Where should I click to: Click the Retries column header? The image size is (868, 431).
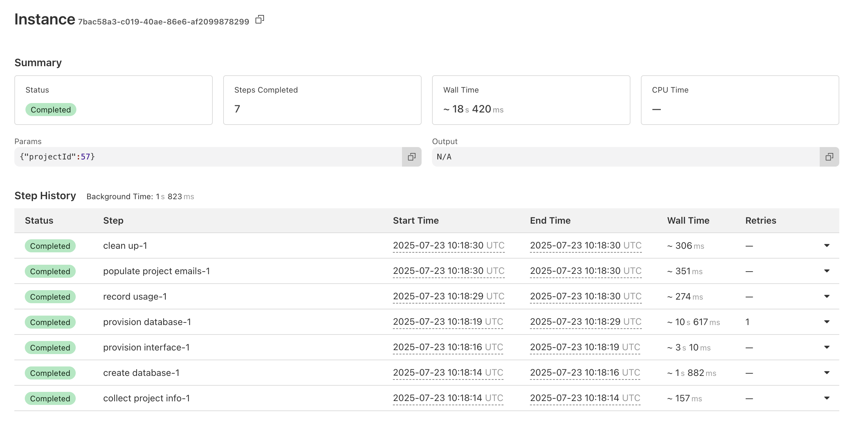pyautogui.click(x=761, y=220)
